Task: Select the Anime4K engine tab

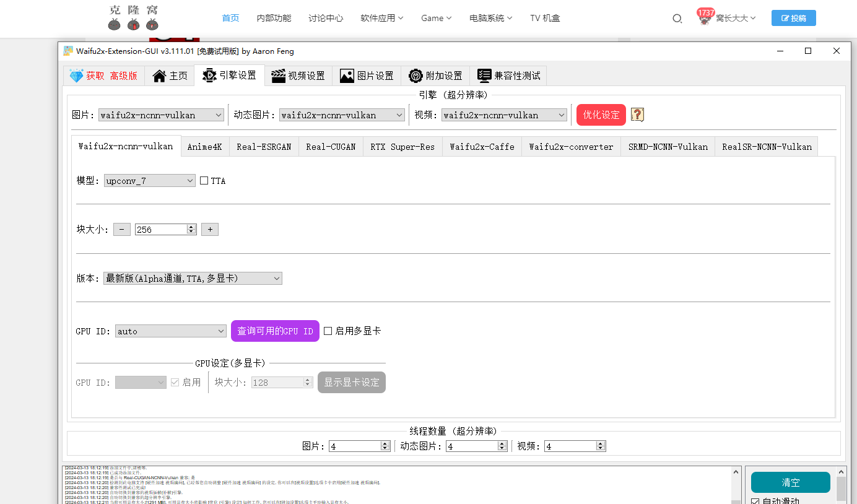Action: click(204, 147)
